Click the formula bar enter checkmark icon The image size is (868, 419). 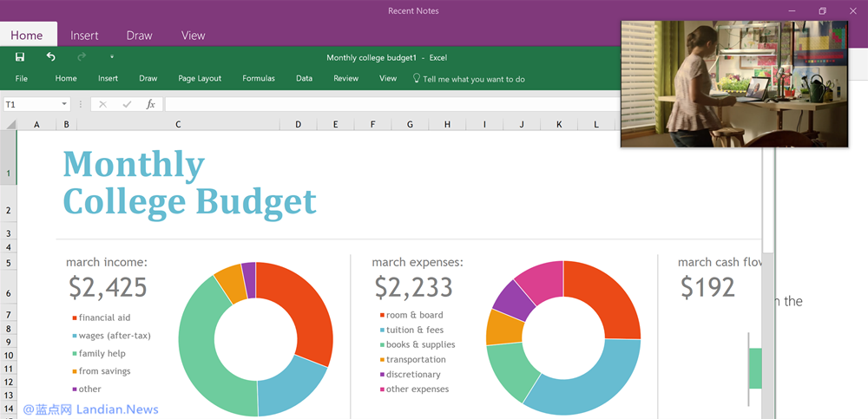tap(127, 104)
